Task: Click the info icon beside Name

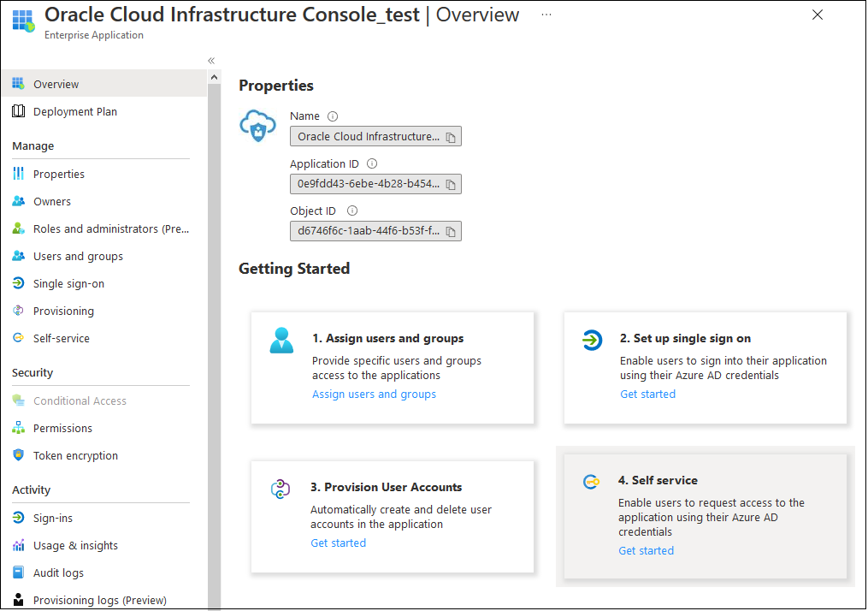Action: [333, 116]
